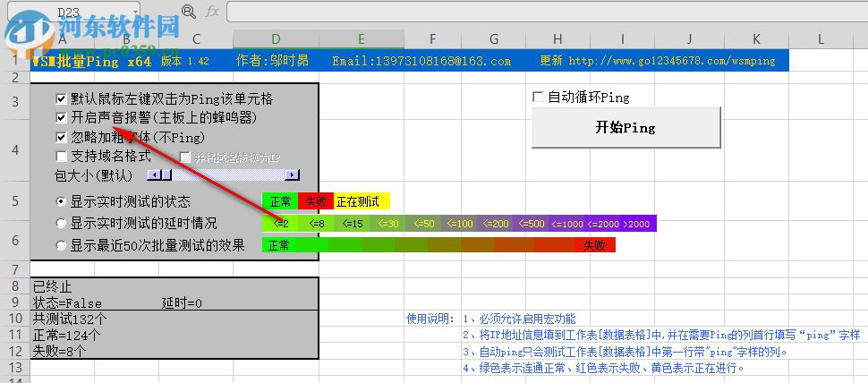Toggle 默认鼠标左键双击为Ping该单元格 checkbox
The width and height of the screenshot is (868, 383).
tap(62, 99)
